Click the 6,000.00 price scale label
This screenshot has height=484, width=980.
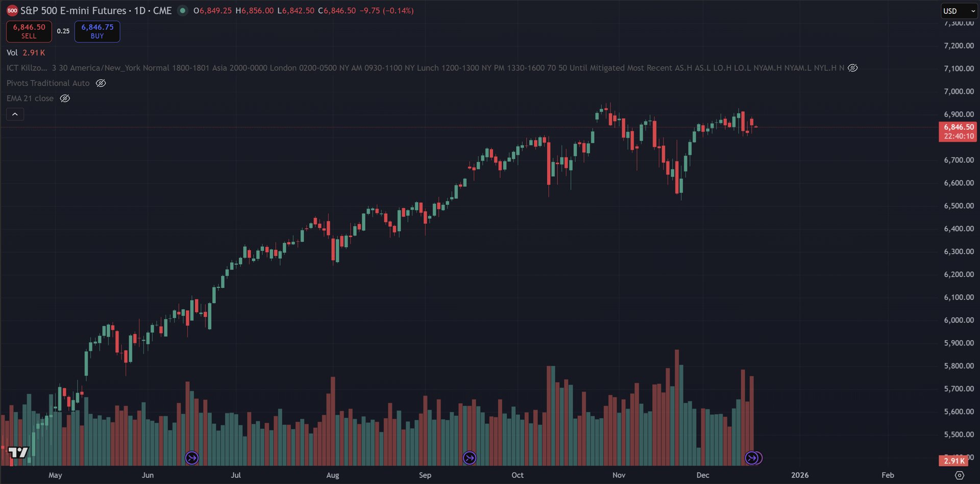959,320
